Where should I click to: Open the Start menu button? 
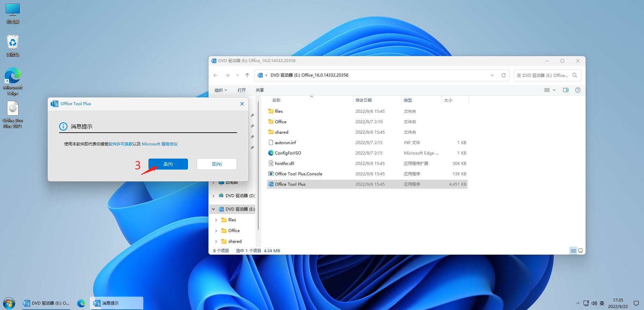[9, 303]
